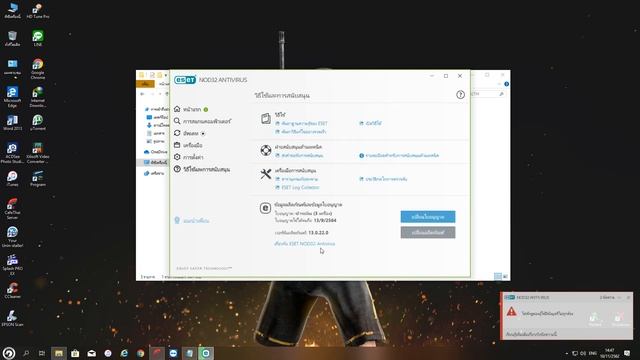The height and width of the screenshot is (360, 640).
Task: Open HD Tune Pro desktop shortcut
Action: tap(38, 11)
